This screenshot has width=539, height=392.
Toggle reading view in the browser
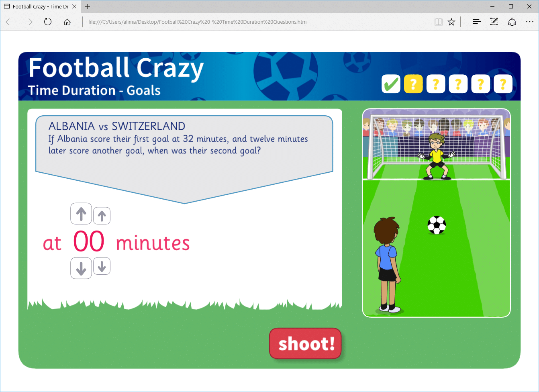438,22
